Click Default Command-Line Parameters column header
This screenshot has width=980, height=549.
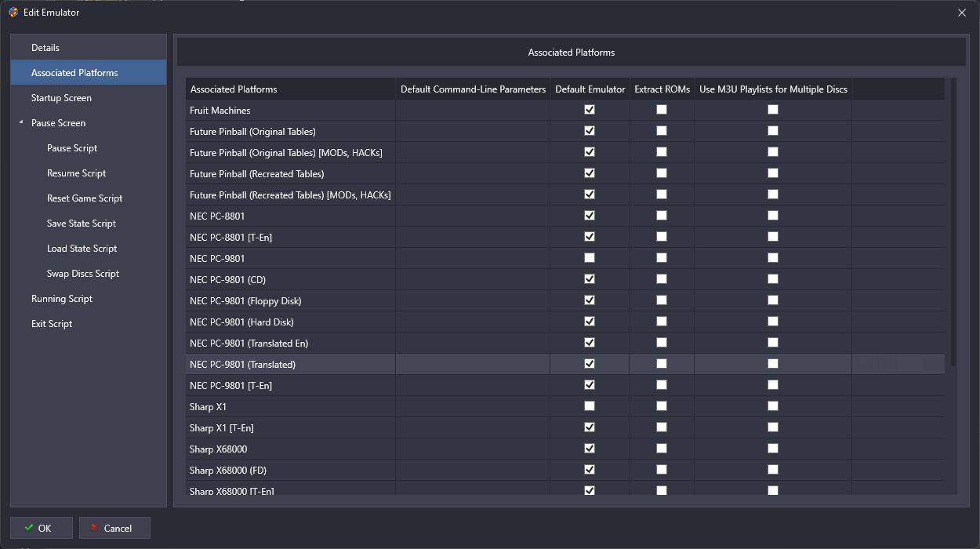click(473, 89)
